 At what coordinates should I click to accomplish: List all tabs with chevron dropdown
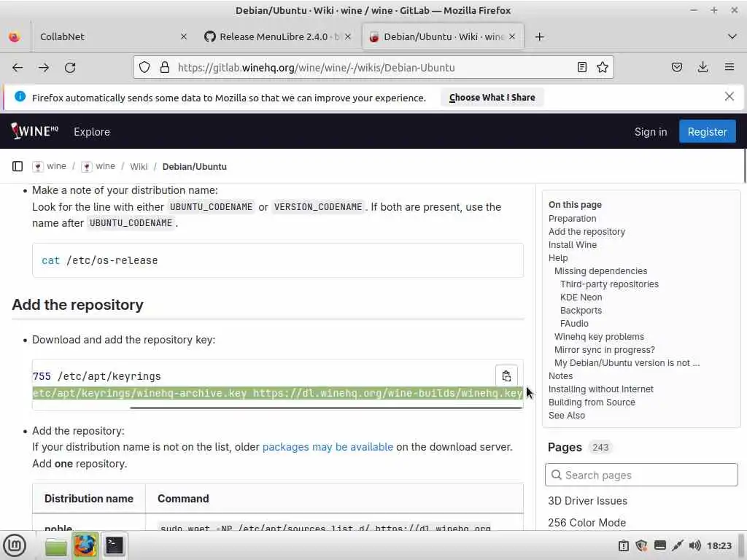pos(732,36)
